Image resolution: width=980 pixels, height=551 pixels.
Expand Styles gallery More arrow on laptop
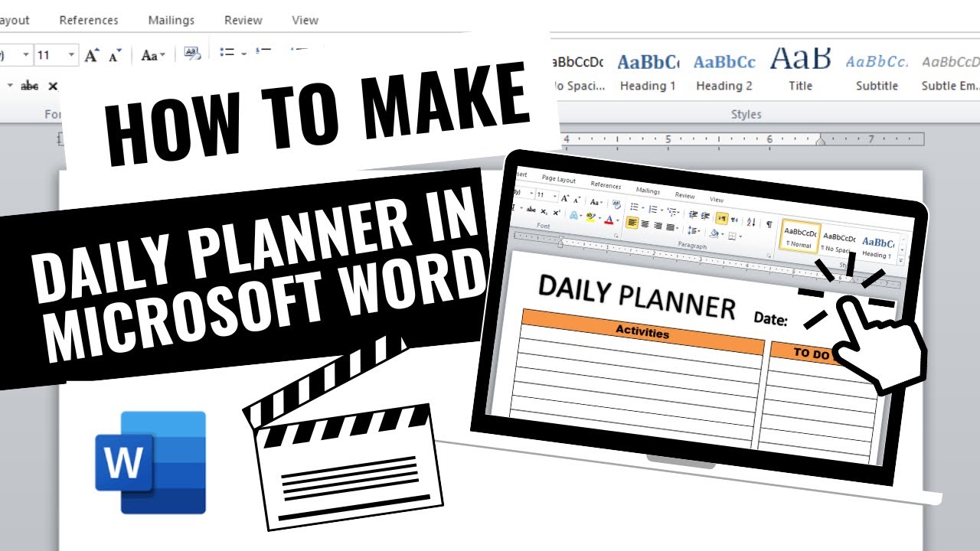(x=901, y=261)
